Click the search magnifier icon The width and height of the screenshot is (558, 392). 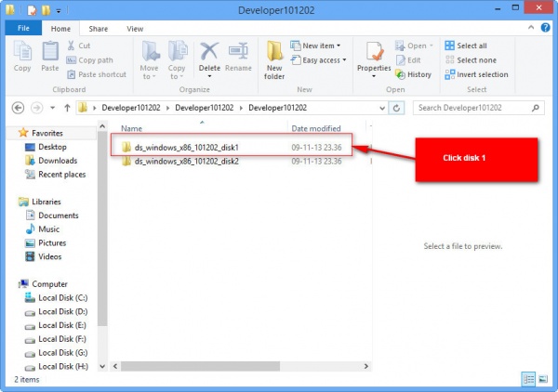coord(536,108)
